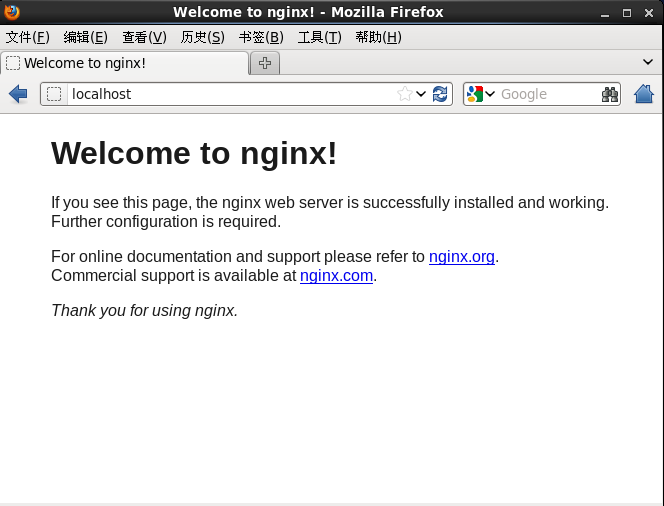This screenshot has width=664, height=506.
Task: Click the reload page icon
Action: [x=440, y=94]
